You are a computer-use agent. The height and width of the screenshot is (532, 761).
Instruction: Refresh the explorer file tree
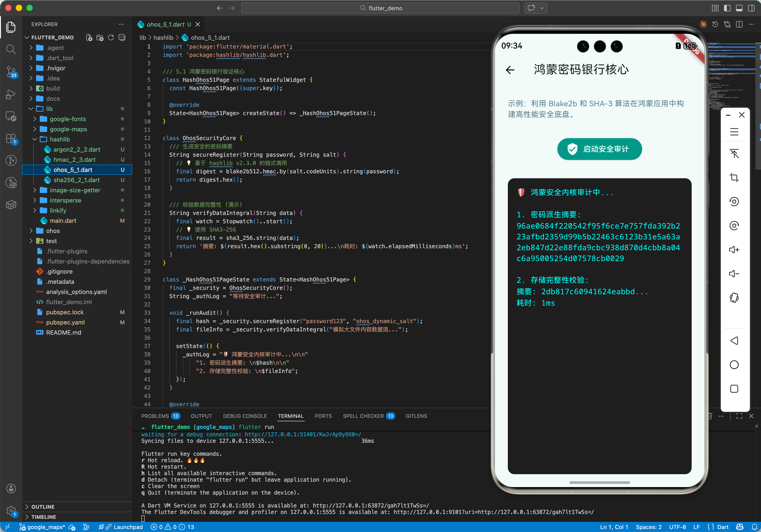pyautogui.click(x=111, y=37)
